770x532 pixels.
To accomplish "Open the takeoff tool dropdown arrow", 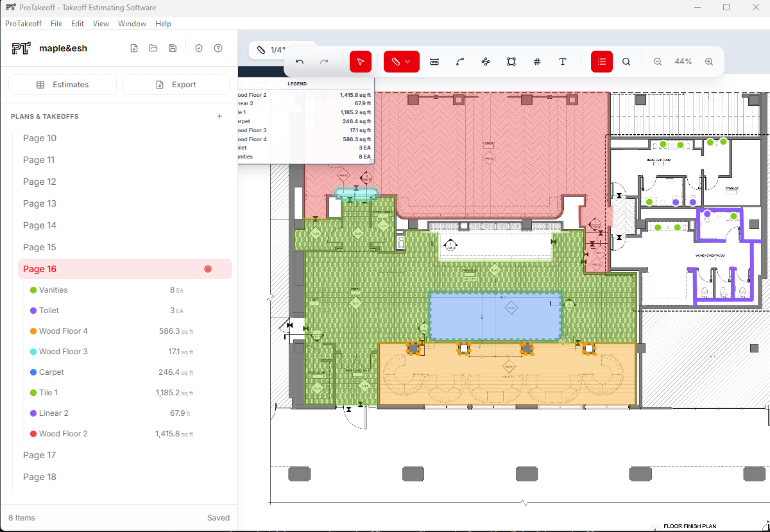I will click(409, 62).
